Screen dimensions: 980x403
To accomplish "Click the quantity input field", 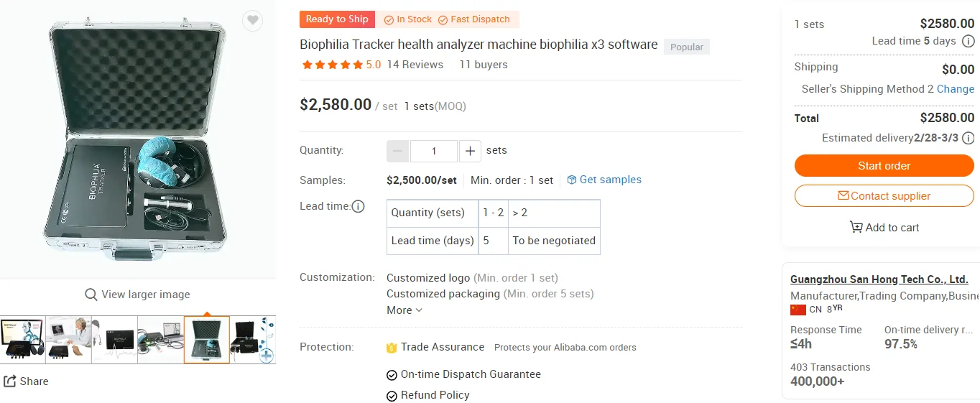I will 434,151.
